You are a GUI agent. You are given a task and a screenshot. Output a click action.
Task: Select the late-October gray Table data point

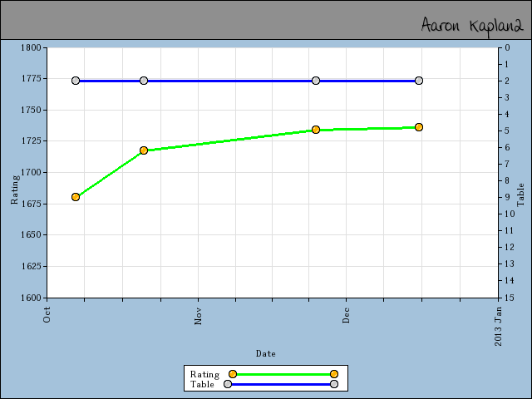coord(144,81)
